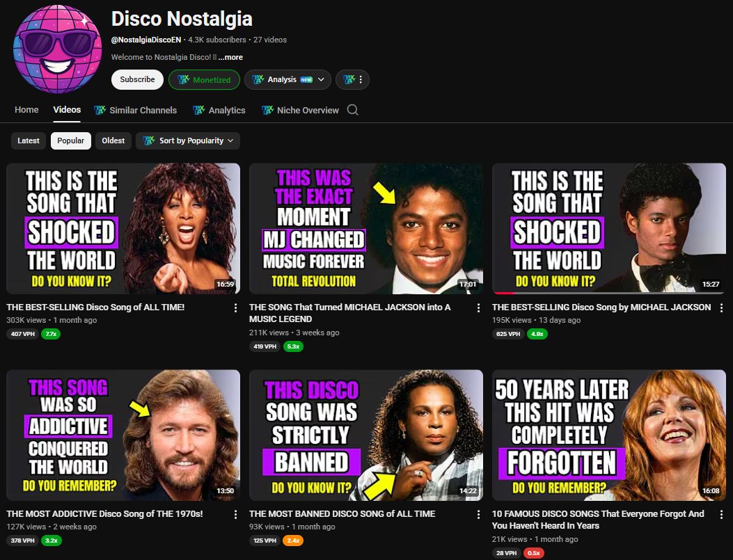
Task: Go to the Home tab
Action: 26,110
